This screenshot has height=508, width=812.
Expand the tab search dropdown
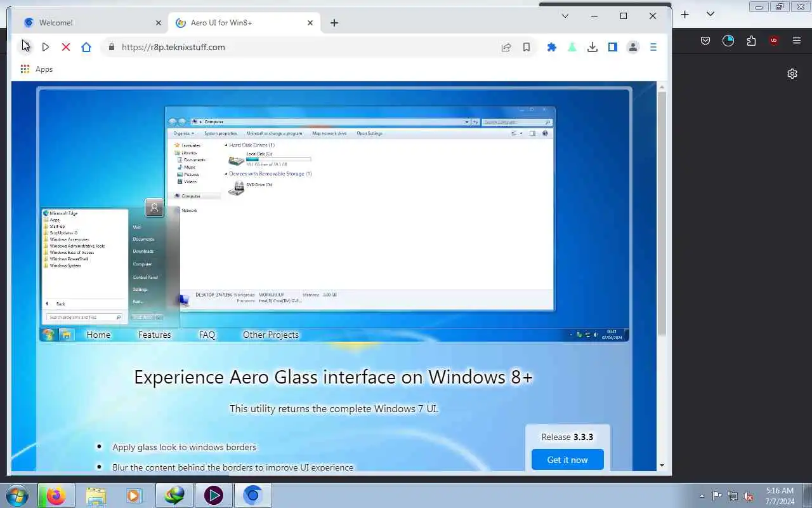point(565,16)
